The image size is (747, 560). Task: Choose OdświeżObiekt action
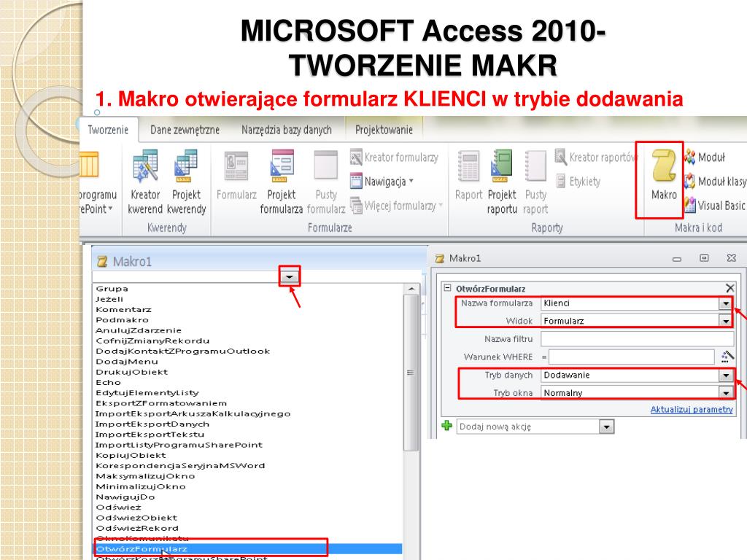coord(136,518)
